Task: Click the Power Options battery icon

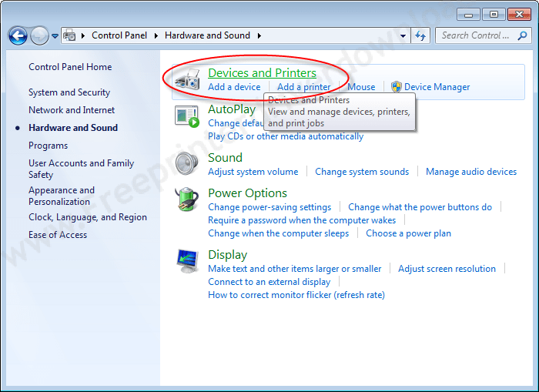Action: pyautogui.click(x=187, y=199)
